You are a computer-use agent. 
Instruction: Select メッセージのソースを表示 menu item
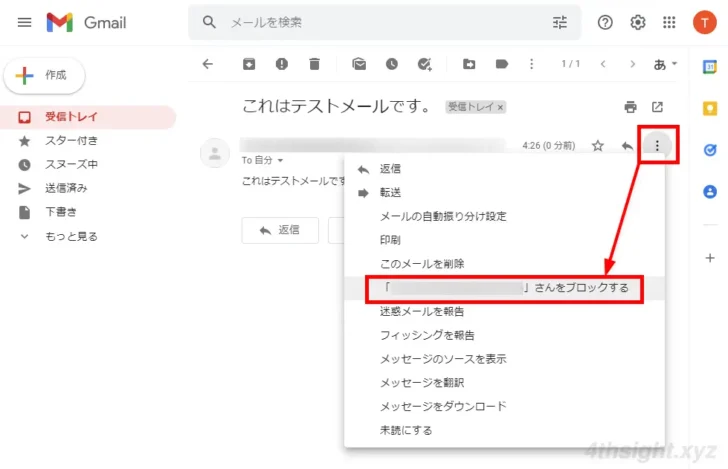(x=504, y=359)
